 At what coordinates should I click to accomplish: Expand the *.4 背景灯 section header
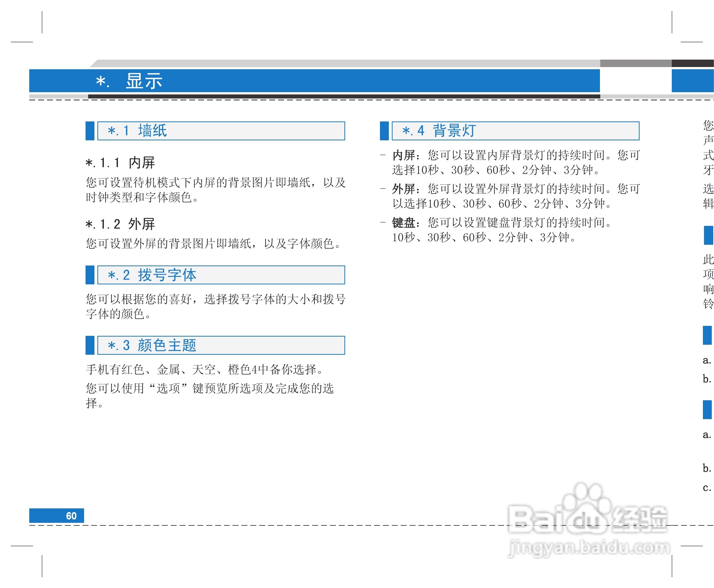(515, 130)
